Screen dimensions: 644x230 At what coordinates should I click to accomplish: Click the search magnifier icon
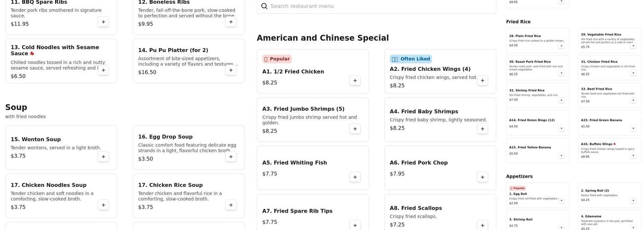264,6
